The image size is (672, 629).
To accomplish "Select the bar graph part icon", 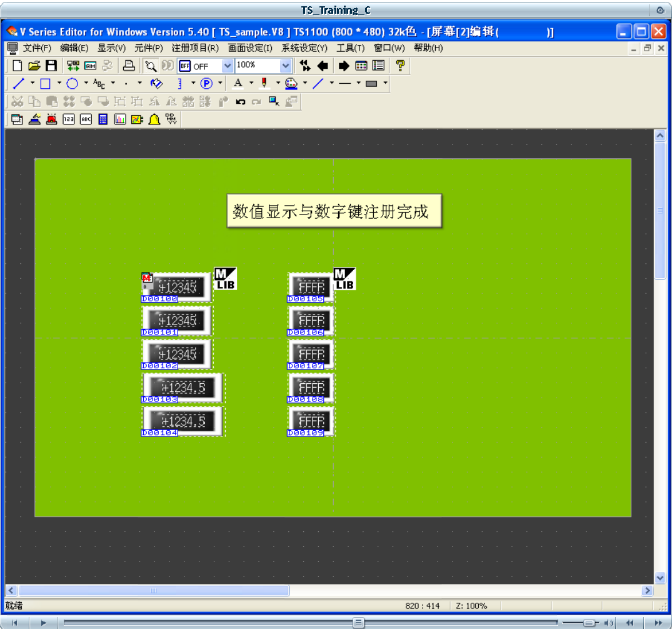I will 120,119.
